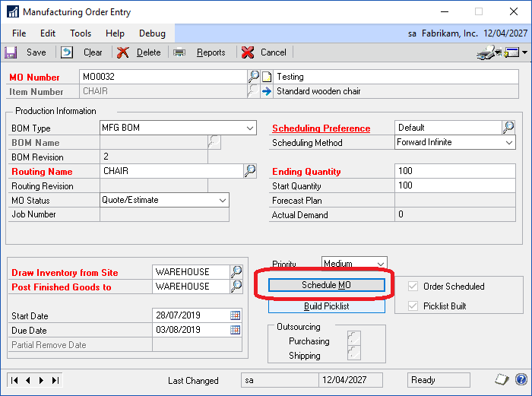
Task: Click the Ending Quantity field
Action: click(455, 171)
